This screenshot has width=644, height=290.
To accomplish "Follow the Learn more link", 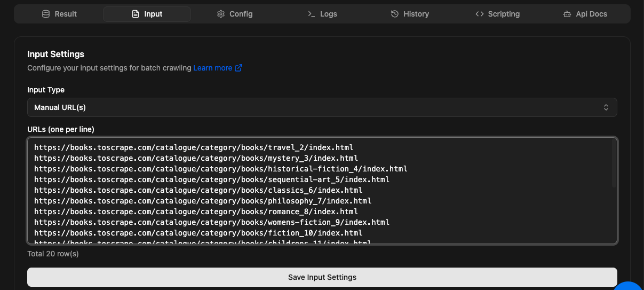I will [x=212, y=68].
